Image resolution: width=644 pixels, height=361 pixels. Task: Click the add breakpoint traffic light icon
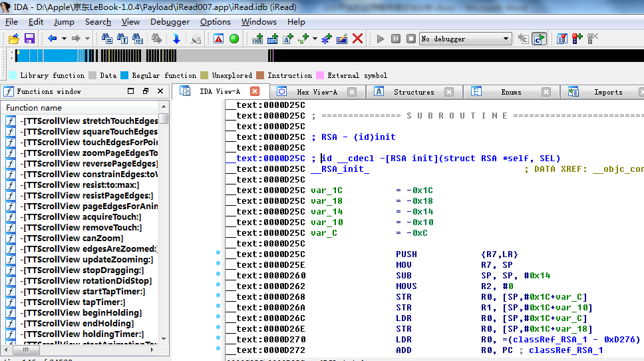tap(576, 39)
